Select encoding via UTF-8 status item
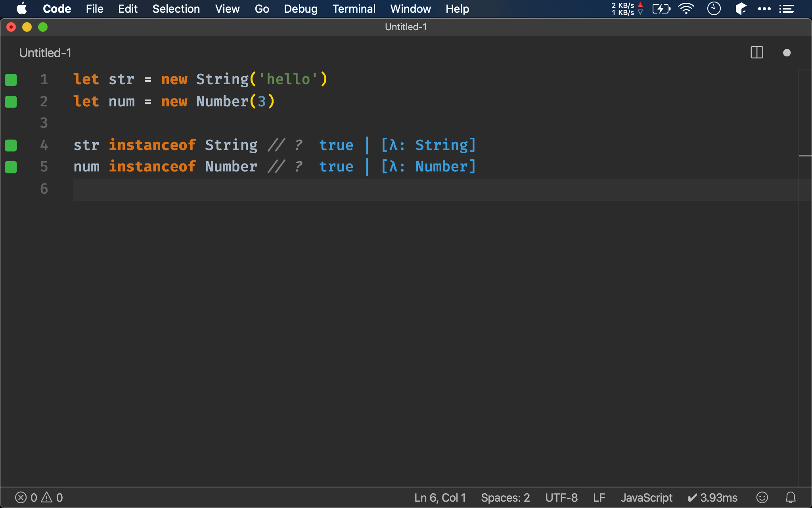The height and width of the screenshot is (508, 812). (561, 497)
